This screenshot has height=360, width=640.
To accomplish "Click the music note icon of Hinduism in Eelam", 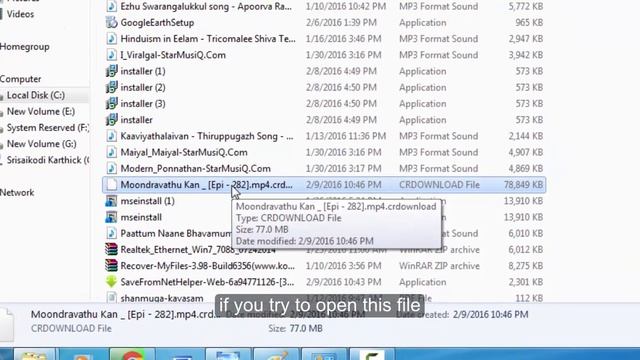I will pos(111,39).
